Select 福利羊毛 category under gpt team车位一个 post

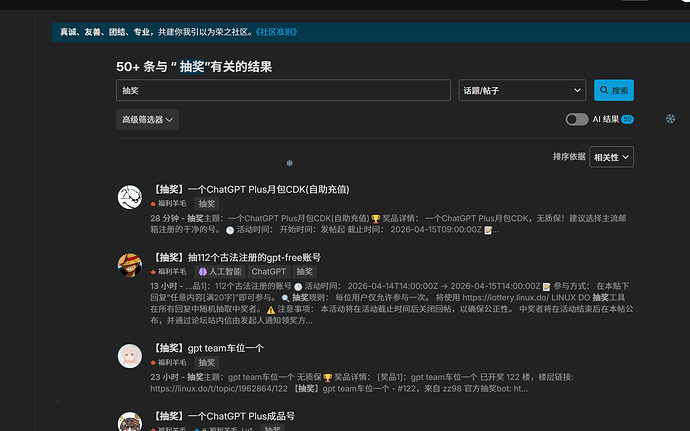coord(168,362)
